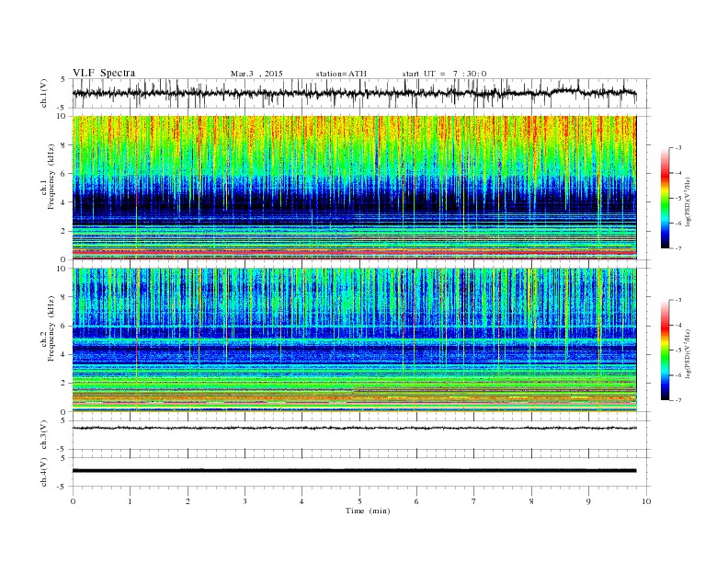Click the 'ch.1(V)' waveform axis label
The image size is (728, 563).
click(x=44, y=93)
